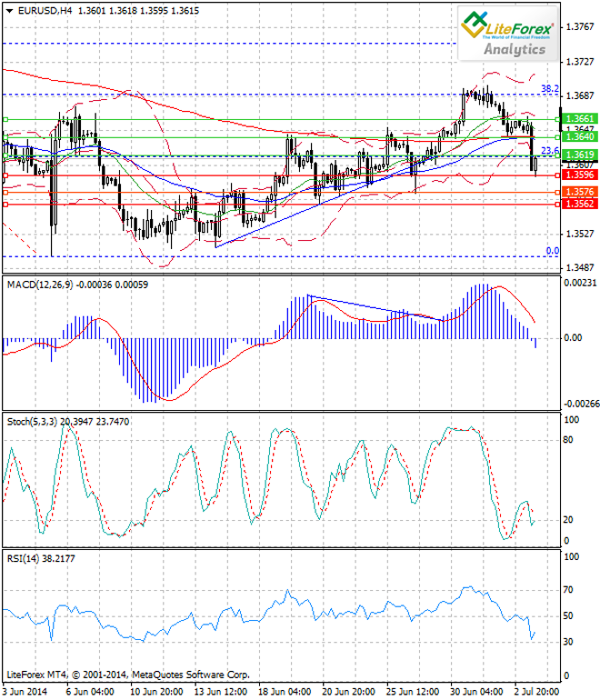Image resolution: width=600 pixels, height=700 pixels.
Task: Click the 18 Jun 04:00 time axis label
Action: click(285, 692)
